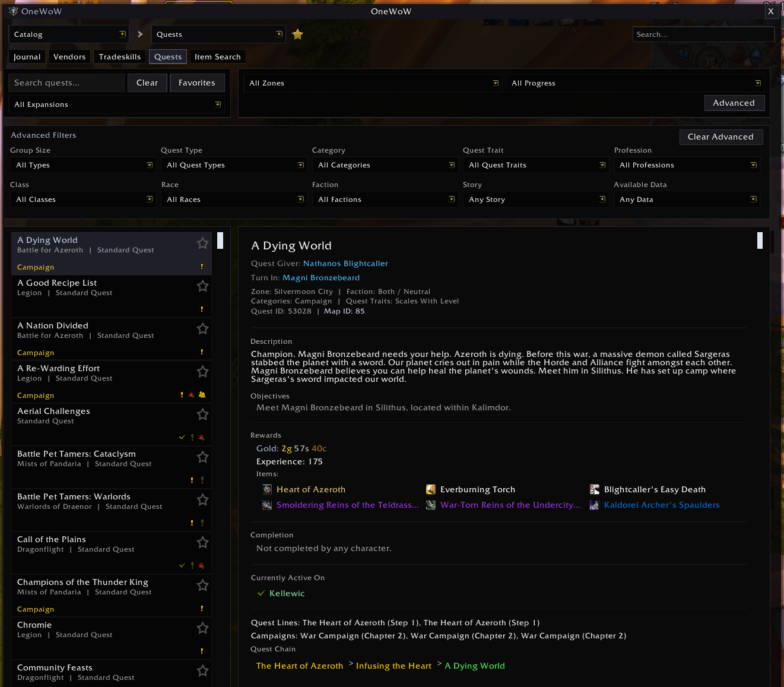Toggle favorite star for Call of the Plains
Screen dimensions: 784x687
pyautogui.click(x=202, y=543)
